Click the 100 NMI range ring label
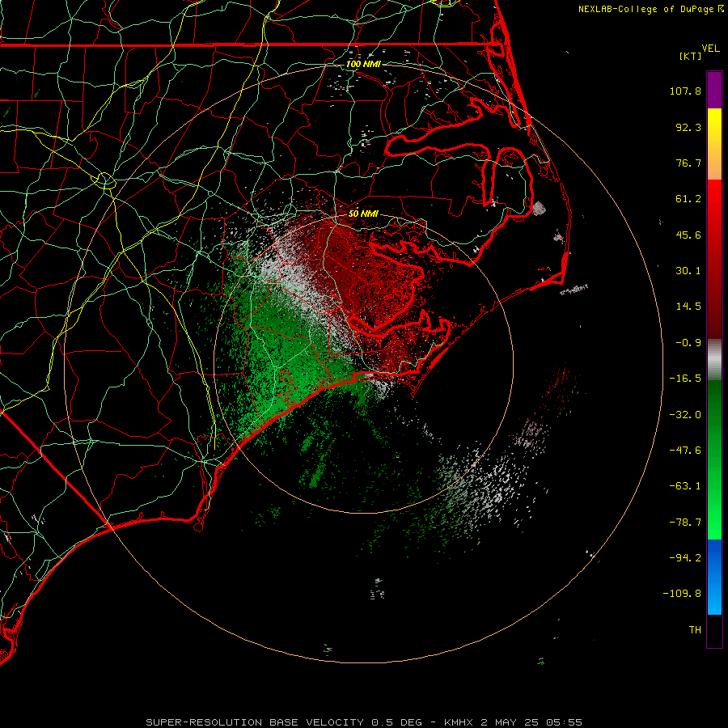Image resolution: width=728 pixels, height=728 pixels. (x=363, y=64)
